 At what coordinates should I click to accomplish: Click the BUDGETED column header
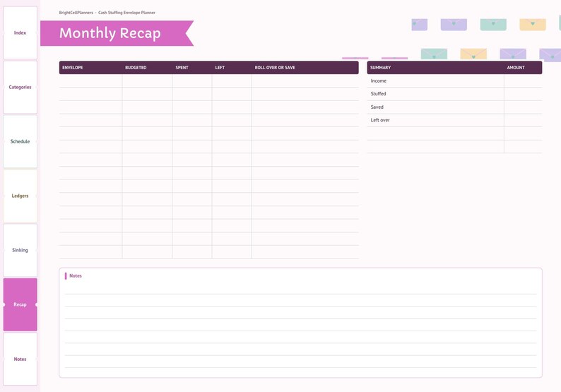tap(136, 68)
